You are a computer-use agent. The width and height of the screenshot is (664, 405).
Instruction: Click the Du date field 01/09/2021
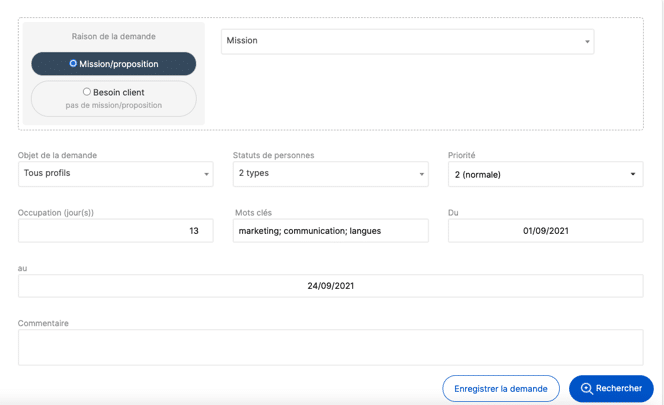click(x=545, y=230)
